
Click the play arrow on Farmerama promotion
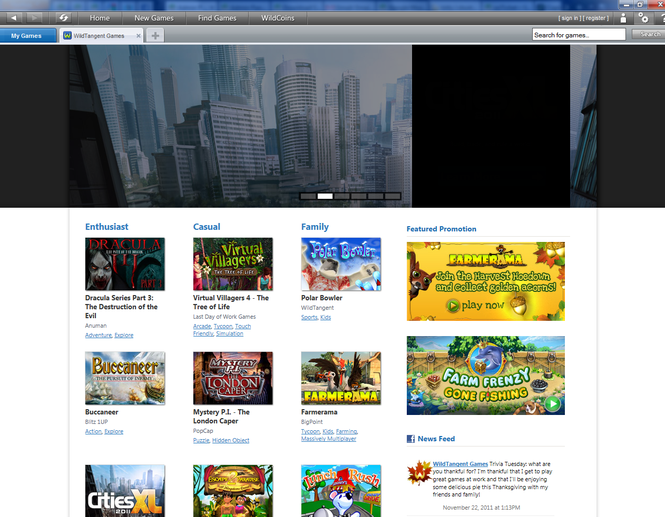coord(453,305)
